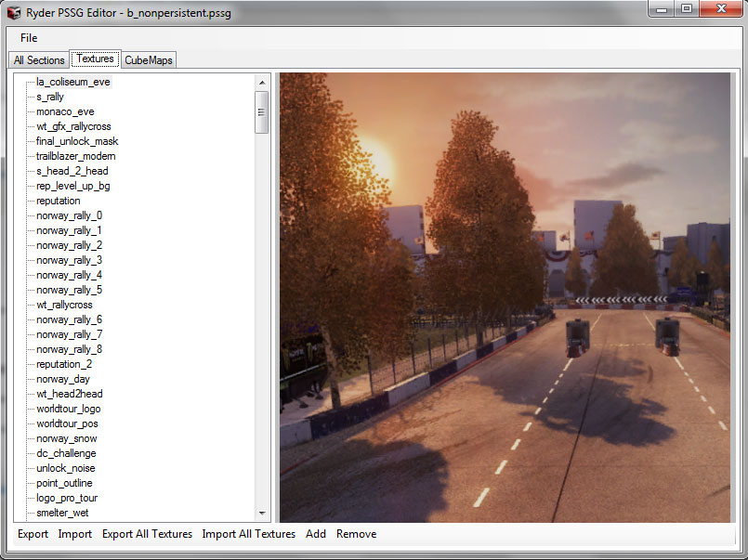Open the File menu
Viewport: 748px width, 560px height.
(x=28, y=38)
